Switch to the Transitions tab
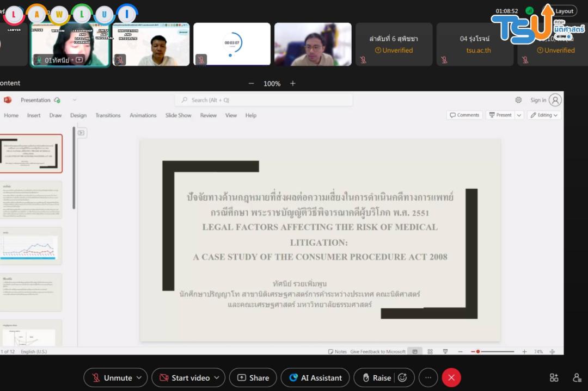Screen dimensions: 588x391 click(x=108, y=115)
